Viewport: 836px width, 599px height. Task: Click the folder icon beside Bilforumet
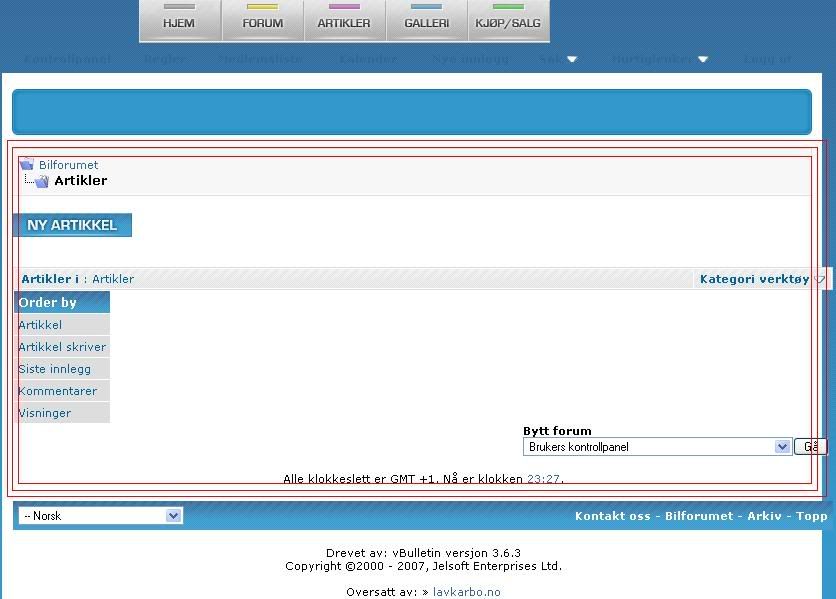27,164
